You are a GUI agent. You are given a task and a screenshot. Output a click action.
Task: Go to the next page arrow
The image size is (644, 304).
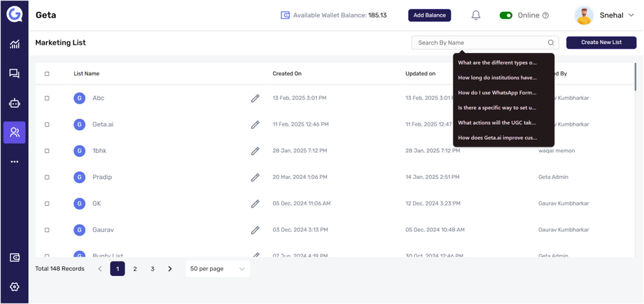click(x=170, y=269)
